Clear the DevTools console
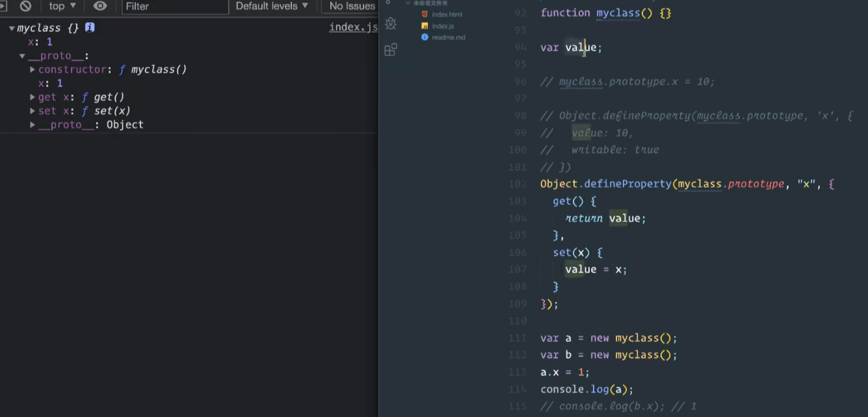The height and width of the screenshot is (417, 868). click(x=25, y=6)
